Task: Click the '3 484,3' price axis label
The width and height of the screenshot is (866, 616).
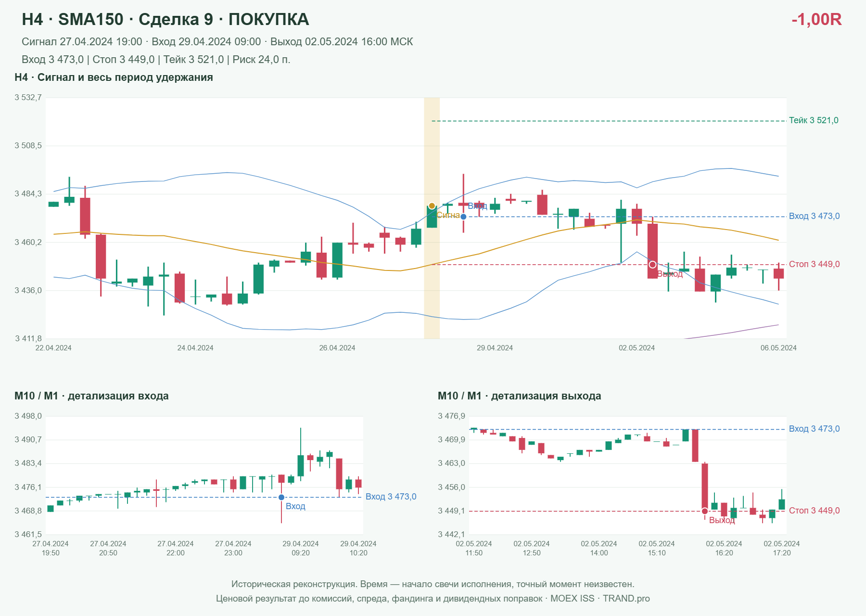Action: pyautogui.click(x=28, y=194)
